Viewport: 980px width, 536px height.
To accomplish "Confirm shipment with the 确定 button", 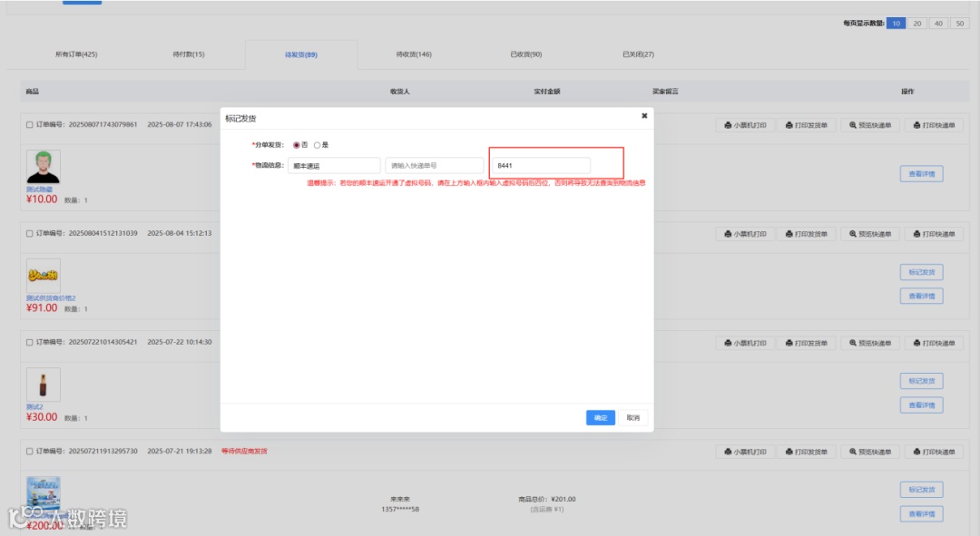I will click(601, 417).
